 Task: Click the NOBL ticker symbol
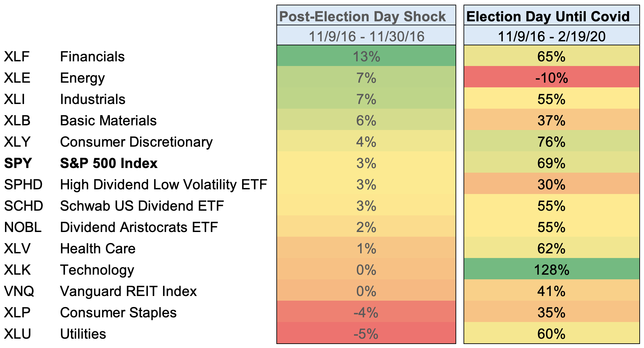pos(23,227)
